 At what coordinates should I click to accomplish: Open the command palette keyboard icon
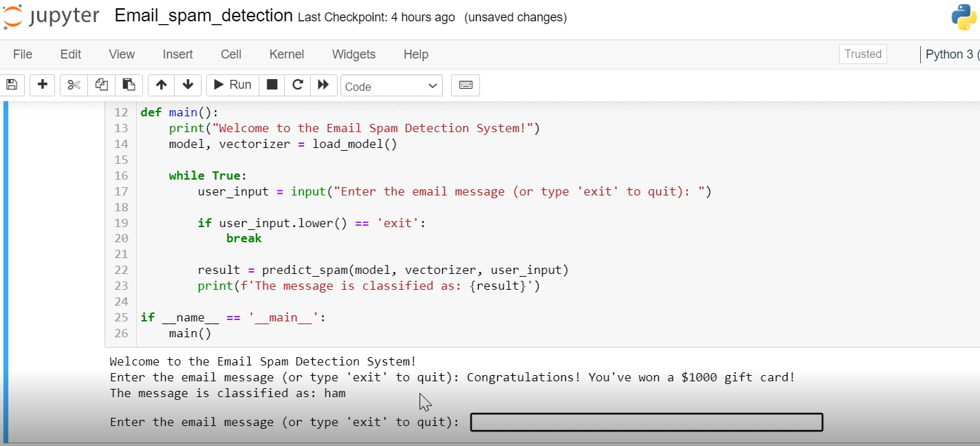[466, 85]
